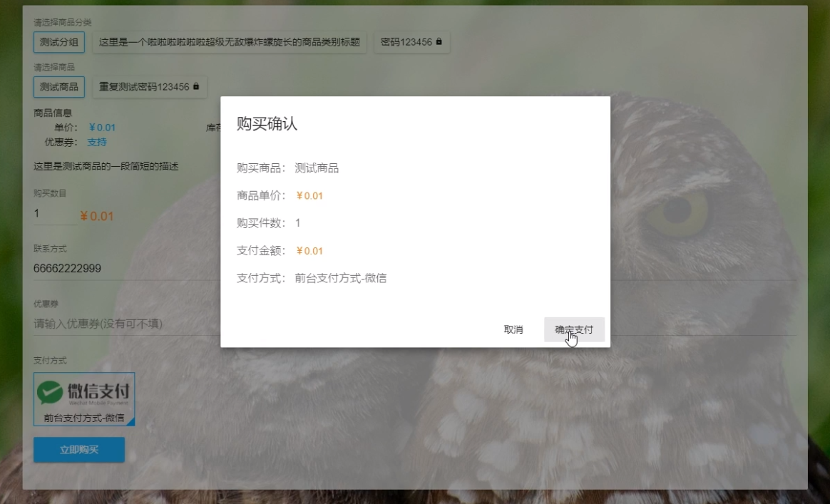Click blue selected-corner marker on WeChat payment

130,422
